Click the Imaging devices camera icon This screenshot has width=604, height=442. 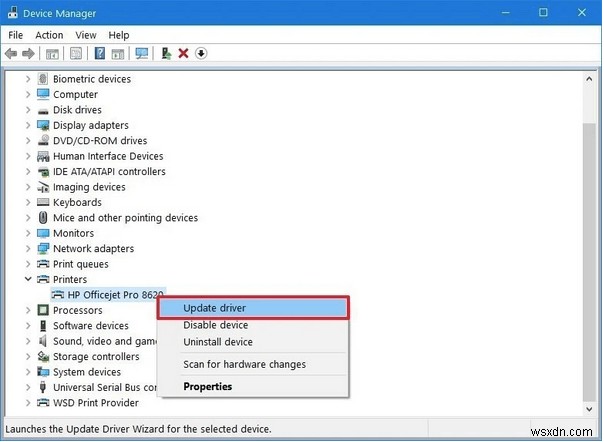tap(43, 187)
